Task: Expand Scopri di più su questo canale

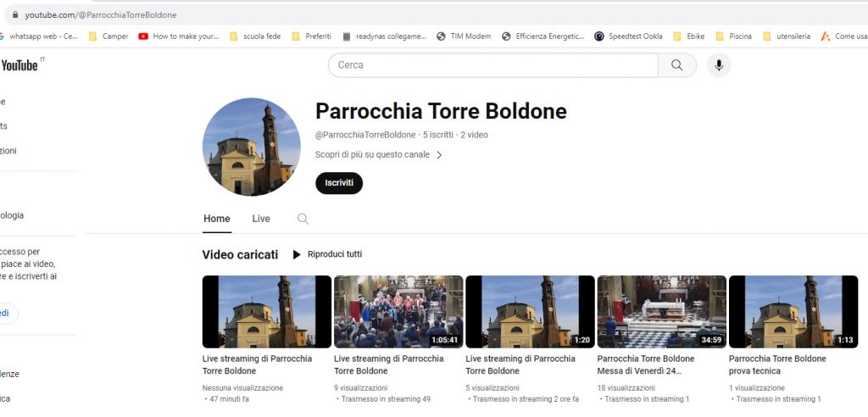Action: point(379,155)
